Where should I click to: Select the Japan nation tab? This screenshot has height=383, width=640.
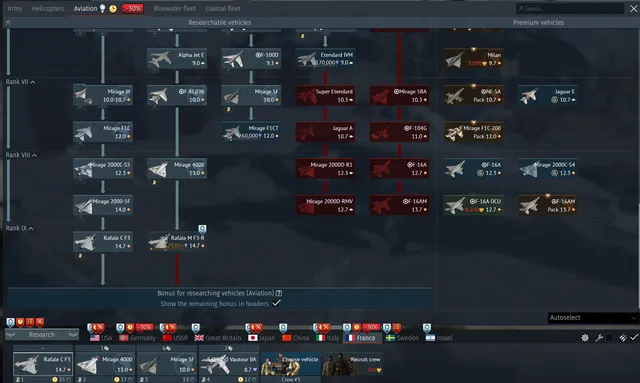coord(262,338)
